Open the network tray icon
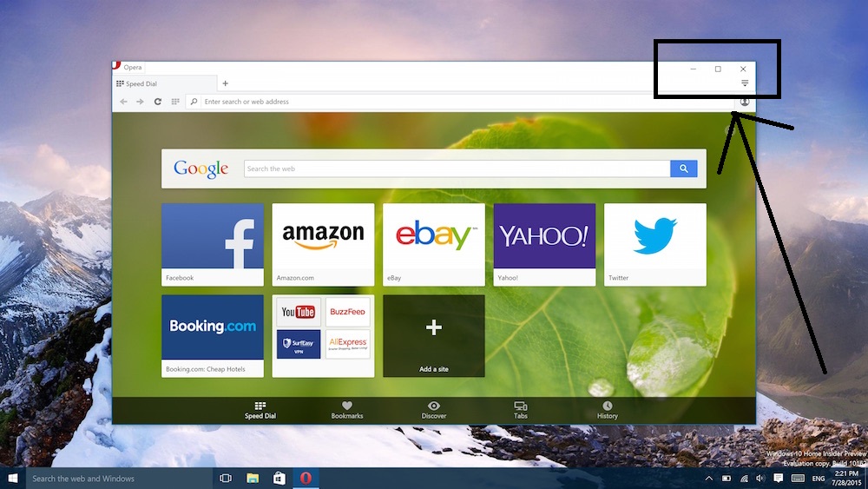Screen dimensions: 868x489 pos(744,479)
